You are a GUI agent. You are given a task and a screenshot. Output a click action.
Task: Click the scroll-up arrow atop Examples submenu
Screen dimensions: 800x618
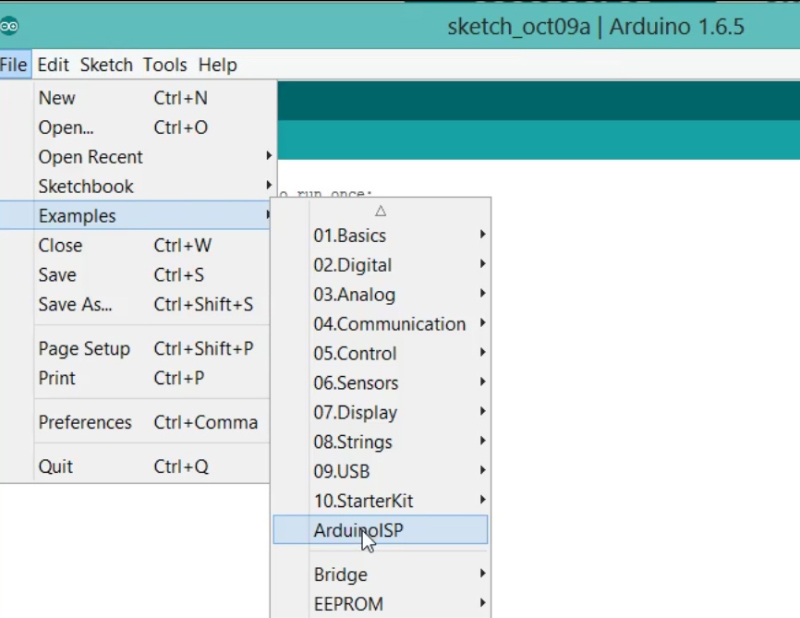coord(380,211)
